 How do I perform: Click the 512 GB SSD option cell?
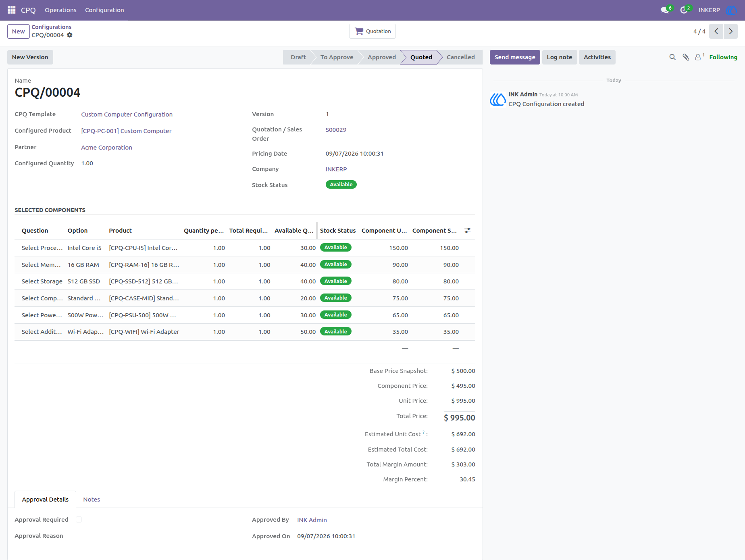pos(83,281)
